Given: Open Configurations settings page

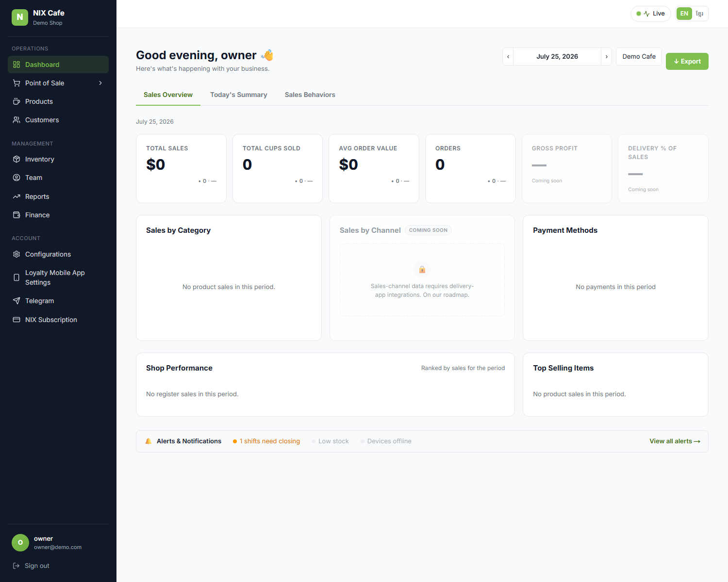Looking at the screenshot, I should (x=58, y=254).
